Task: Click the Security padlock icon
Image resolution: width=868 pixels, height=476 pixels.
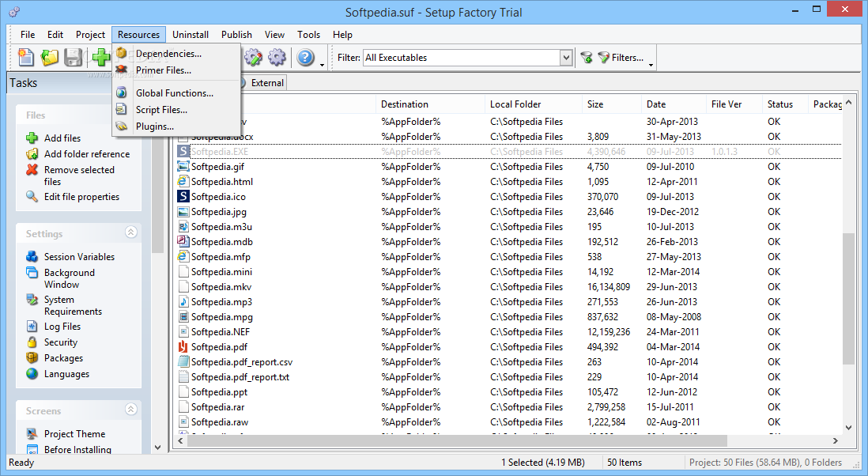Action: 32,342
